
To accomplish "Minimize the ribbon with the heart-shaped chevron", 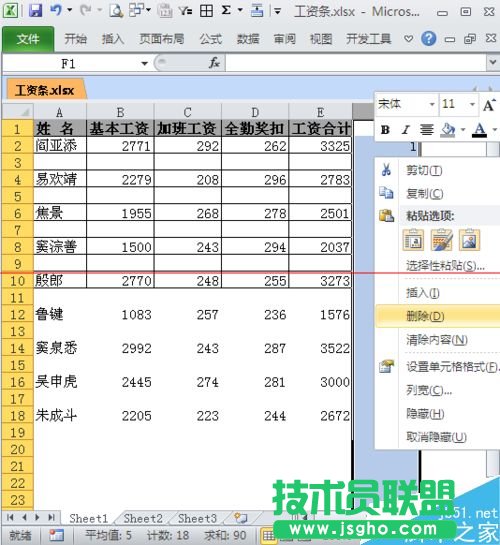I will 409,39.
